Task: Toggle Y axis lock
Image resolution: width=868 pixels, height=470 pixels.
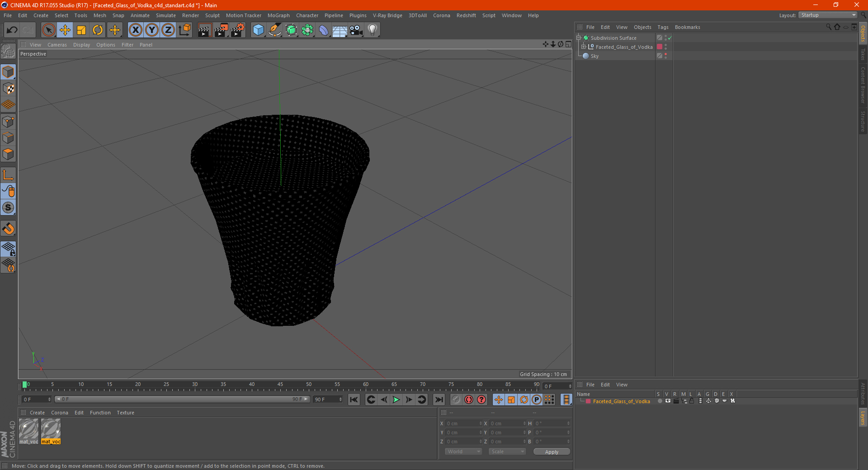Action: [152, 30]
